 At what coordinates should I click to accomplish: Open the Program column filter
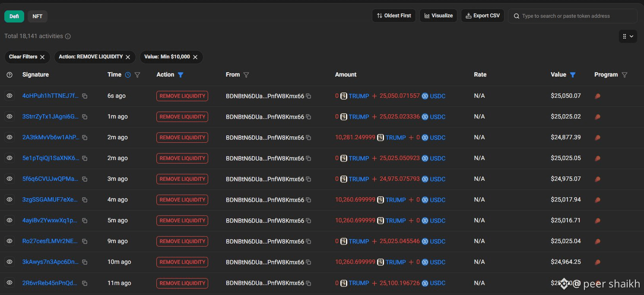pos(624,75)
